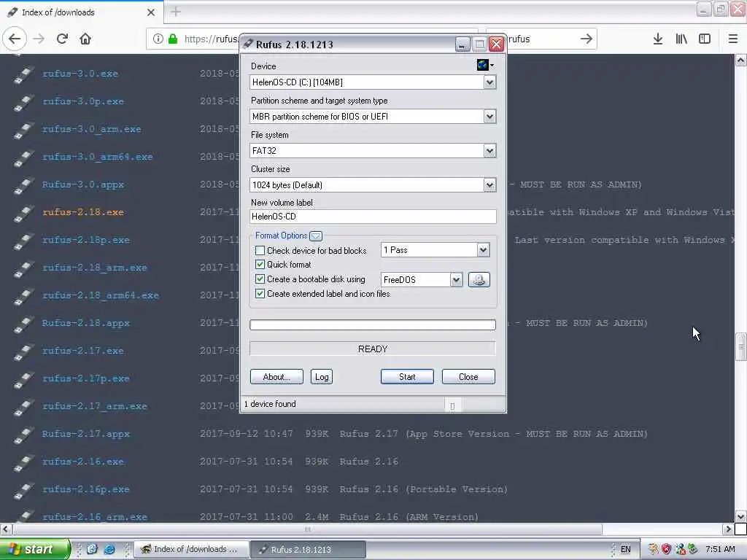This screenshot has height=560, width=747.
Task: Open Cluster size dropdown
Action: click(489, 185)
